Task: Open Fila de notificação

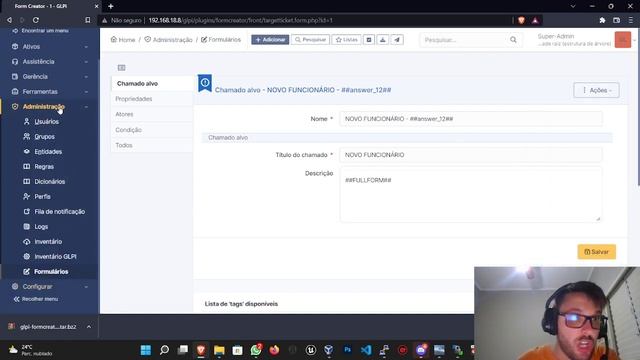Action: (x=60, y=211)
